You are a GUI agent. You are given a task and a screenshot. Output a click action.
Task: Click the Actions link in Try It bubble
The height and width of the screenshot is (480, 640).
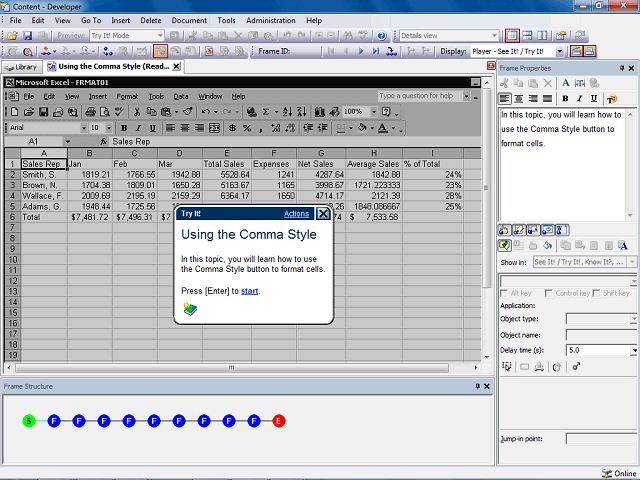[296, 213]
